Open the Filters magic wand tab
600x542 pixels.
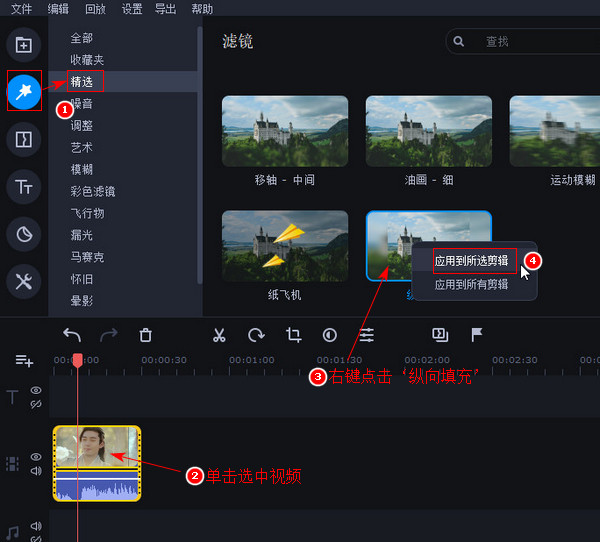[24, 92]
